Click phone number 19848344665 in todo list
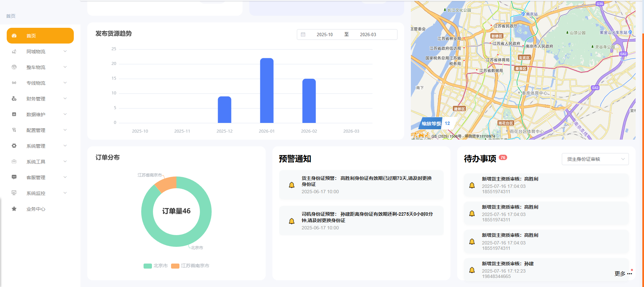 click(496, 276)
